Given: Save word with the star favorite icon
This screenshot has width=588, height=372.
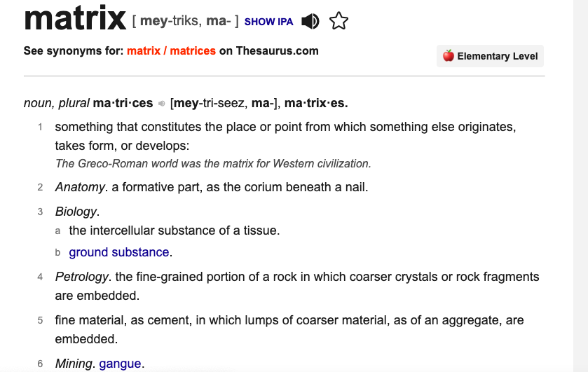Looking at the screenshot, I should [x=339, y=21].
